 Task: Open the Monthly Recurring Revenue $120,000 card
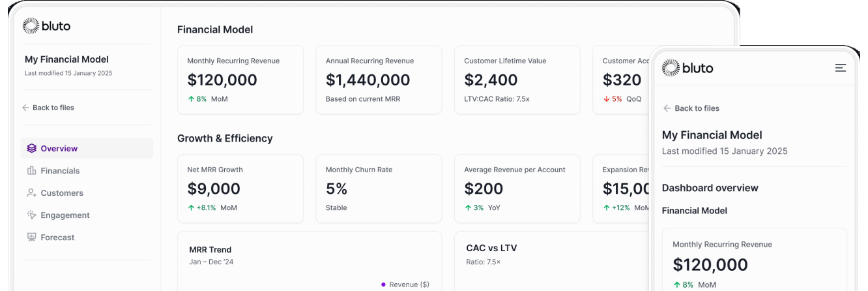pyautogui.click(x=240, y=80)
